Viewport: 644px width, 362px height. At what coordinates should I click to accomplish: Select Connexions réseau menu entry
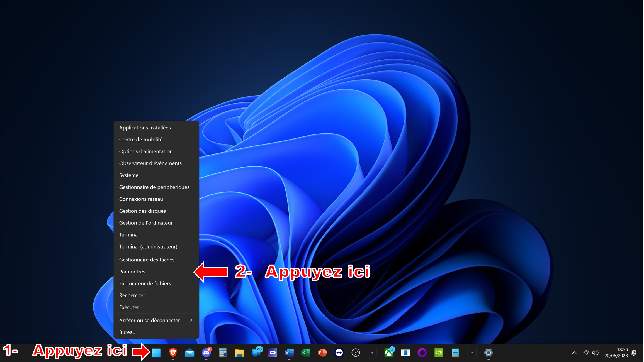156,199
